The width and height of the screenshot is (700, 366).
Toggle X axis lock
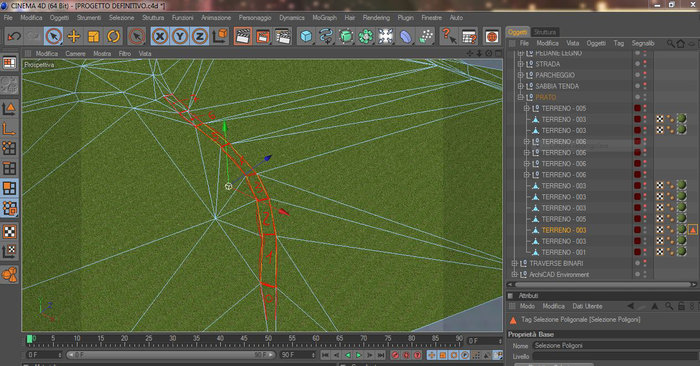point(159,36)
